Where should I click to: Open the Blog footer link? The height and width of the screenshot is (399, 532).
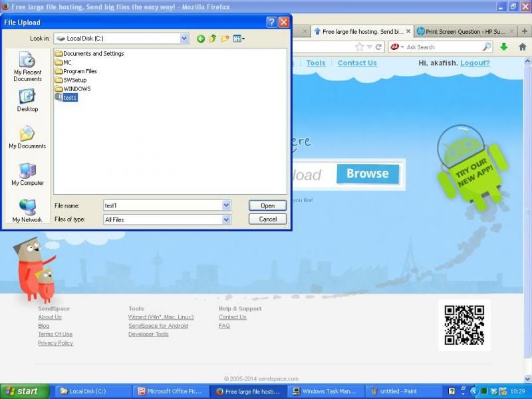44,326
